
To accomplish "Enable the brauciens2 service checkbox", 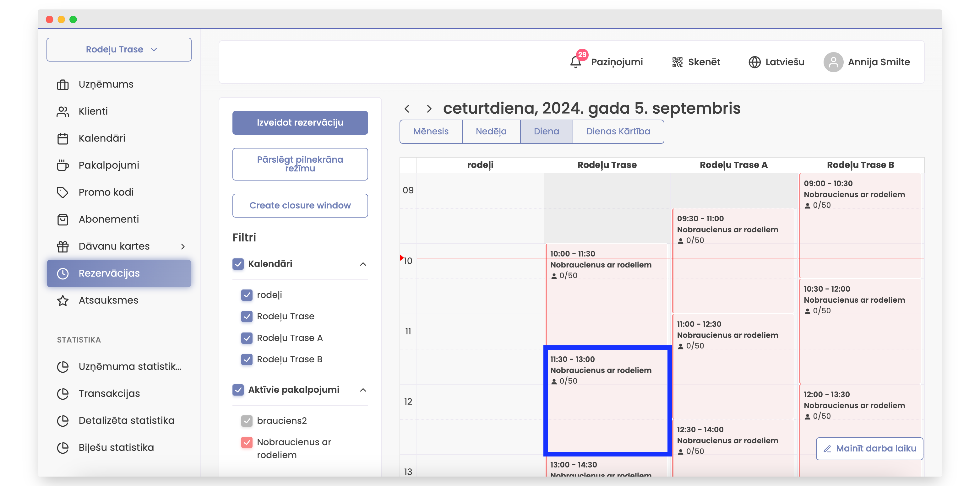I will [x=247, y=421].
